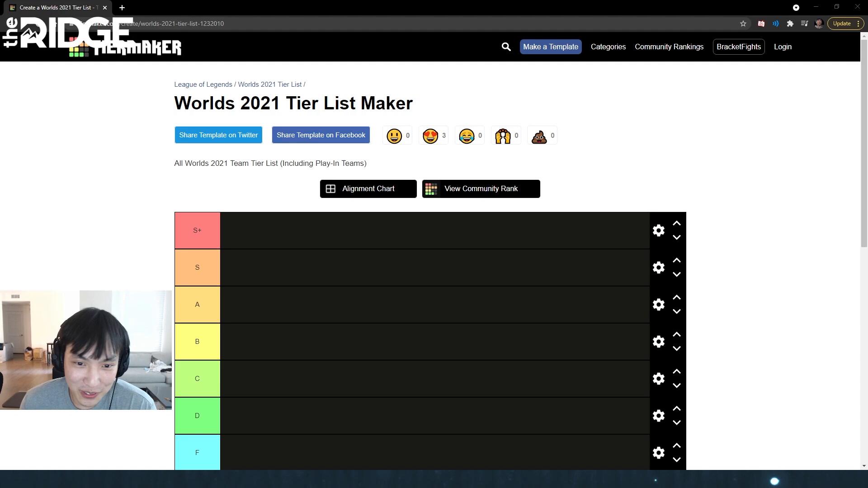
Task: Open a new browser tab
Action: tap(122, 8)
